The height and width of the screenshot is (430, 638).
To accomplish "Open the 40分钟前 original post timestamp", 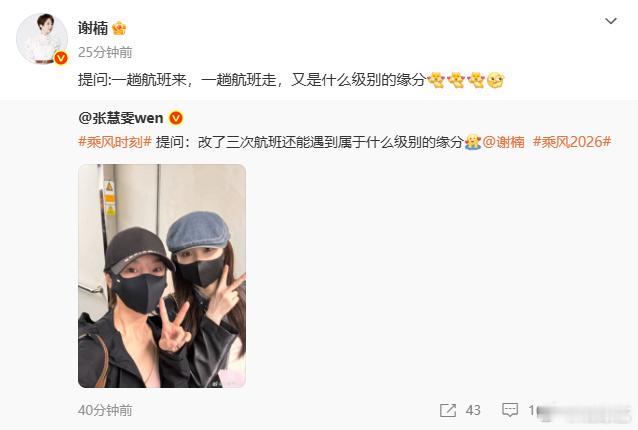I will tap(105, 410).
